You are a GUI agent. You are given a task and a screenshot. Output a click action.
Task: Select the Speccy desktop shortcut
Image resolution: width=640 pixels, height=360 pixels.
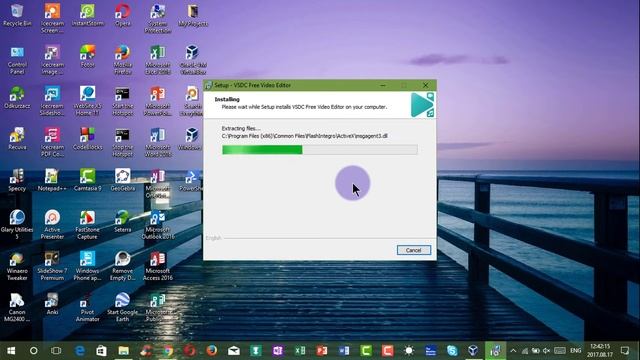(17, 180)
